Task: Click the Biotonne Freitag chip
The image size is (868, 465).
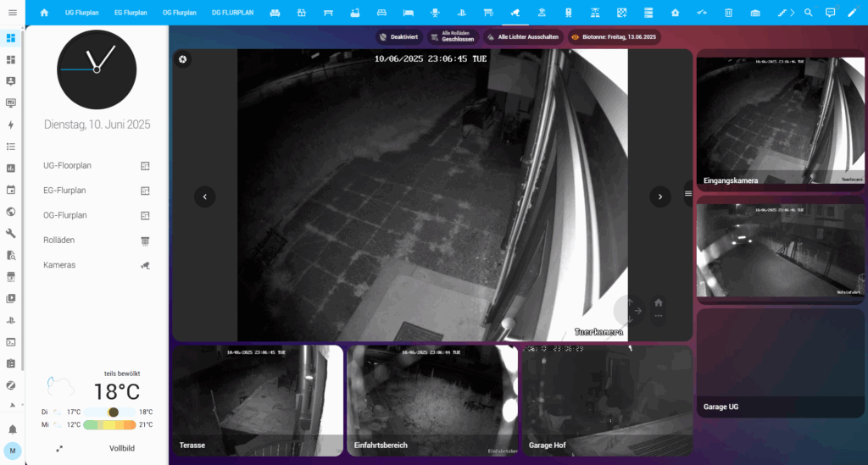Action: (x=614, y=37)
